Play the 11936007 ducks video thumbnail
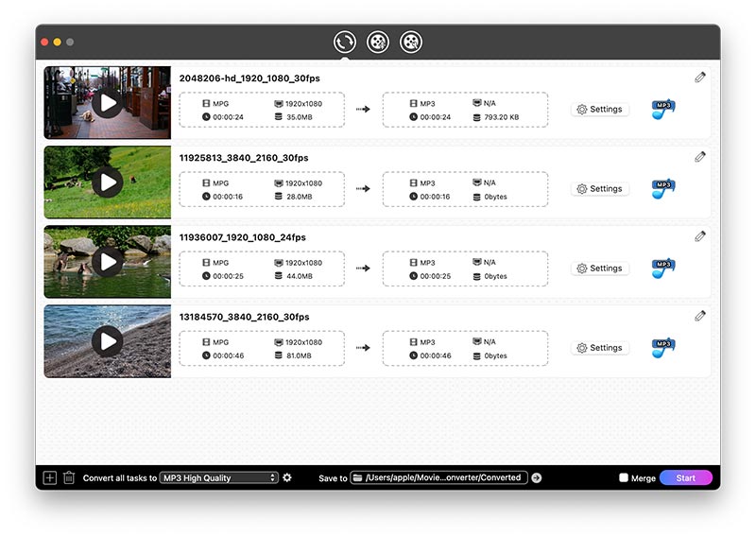Screen dimensions: 756x537 (x=108, y=262)
